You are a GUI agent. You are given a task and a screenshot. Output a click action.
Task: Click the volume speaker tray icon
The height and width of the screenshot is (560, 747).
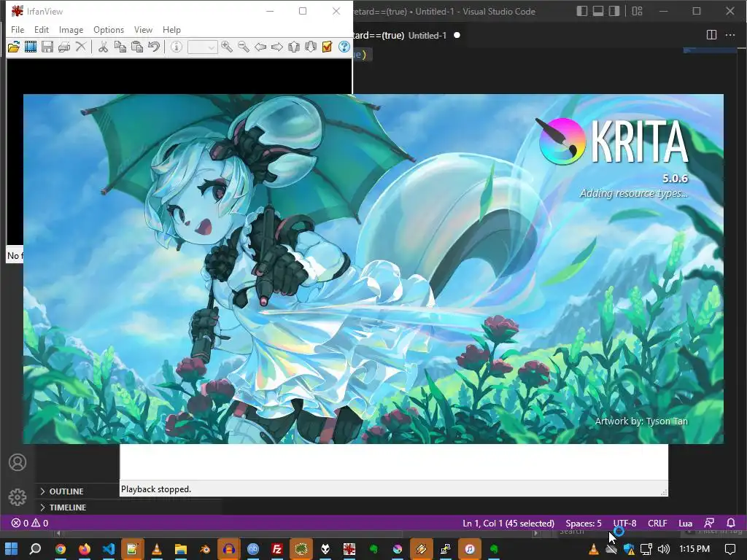[x=663, y=549]
